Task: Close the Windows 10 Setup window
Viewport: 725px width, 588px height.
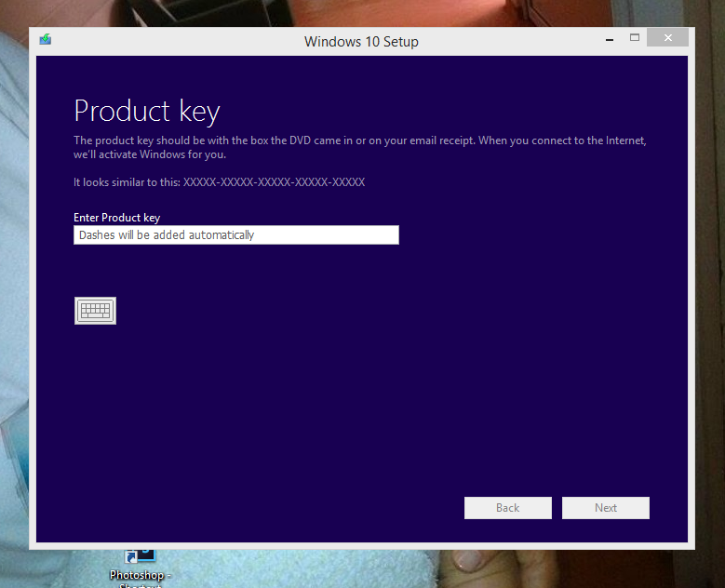Action: [667, 38]
